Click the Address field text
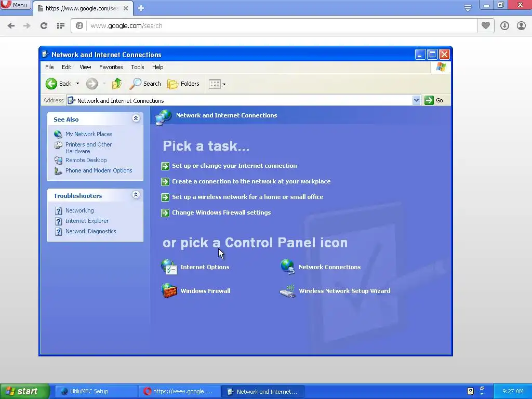 [121, 101]
